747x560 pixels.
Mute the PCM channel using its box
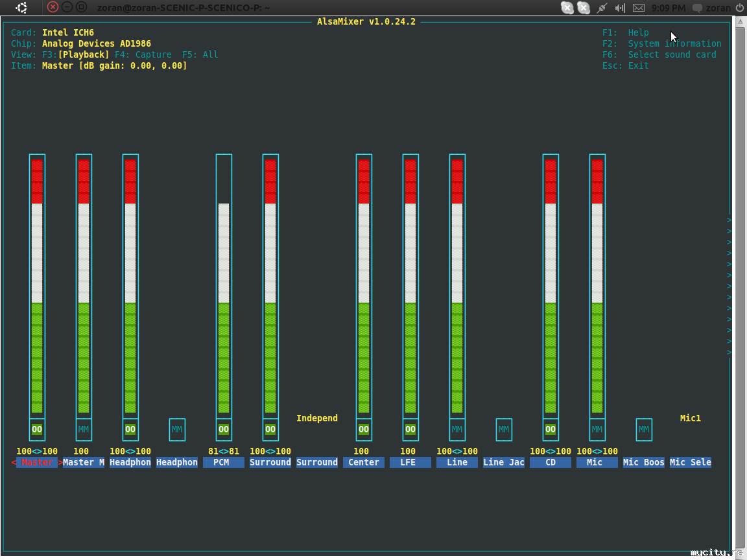pyautogui.click(x=224, y=429)
